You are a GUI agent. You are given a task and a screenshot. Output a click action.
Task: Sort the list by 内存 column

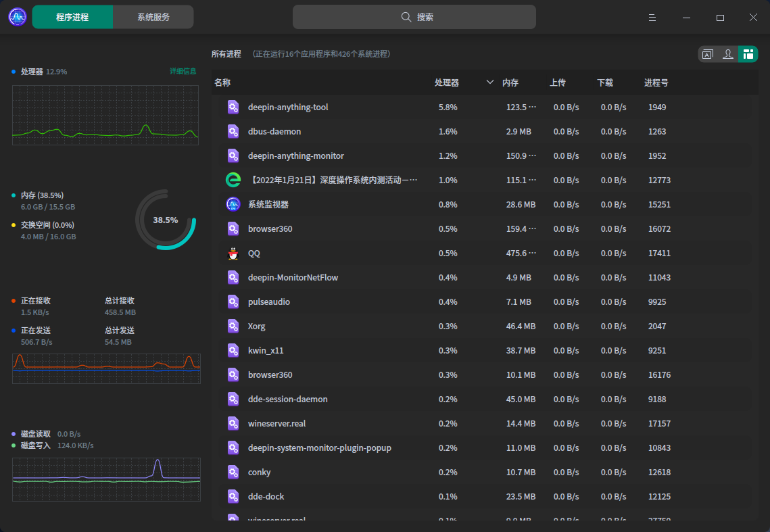pos(510,82)
